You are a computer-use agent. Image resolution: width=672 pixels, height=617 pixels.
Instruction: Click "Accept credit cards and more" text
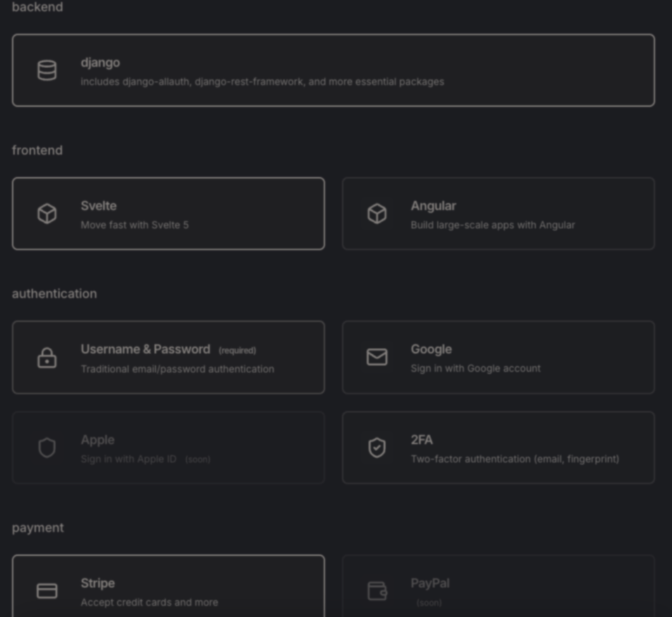click(149, 602)
